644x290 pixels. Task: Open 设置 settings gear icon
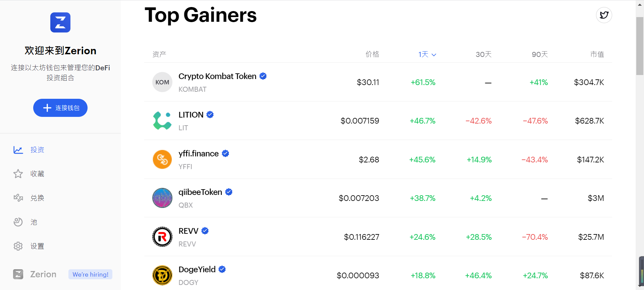point(18,246)
